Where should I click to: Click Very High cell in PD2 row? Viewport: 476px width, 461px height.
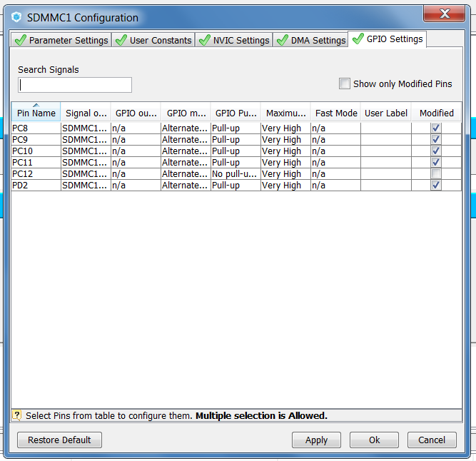pyautogui.click(x=285, y=185)
